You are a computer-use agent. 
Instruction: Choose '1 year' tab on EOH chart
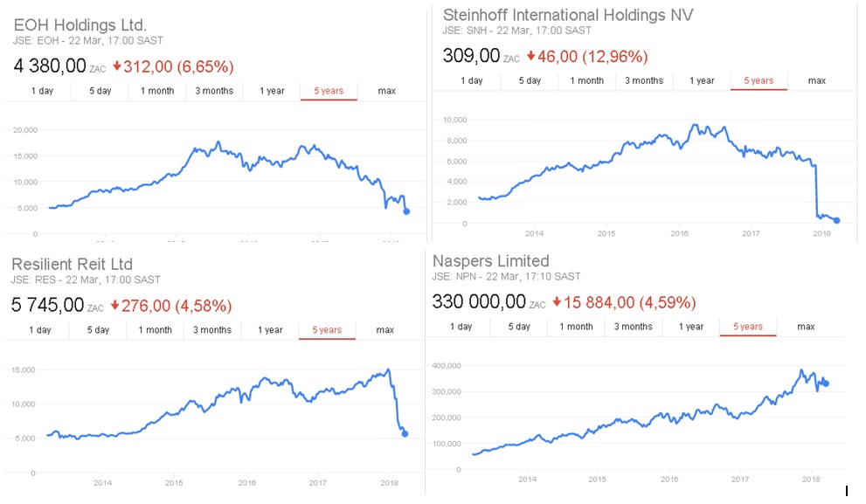[x=271, y=91]
